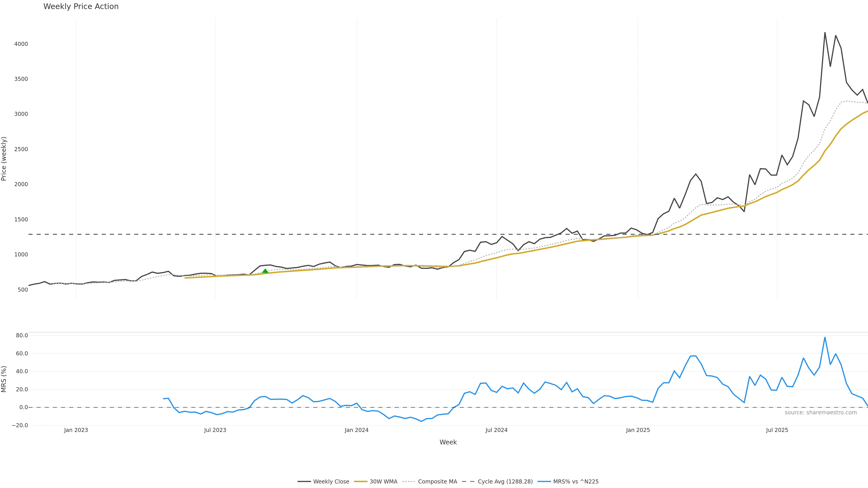Click the 80.0 MRS axis tick label

(x=21, y=335)
